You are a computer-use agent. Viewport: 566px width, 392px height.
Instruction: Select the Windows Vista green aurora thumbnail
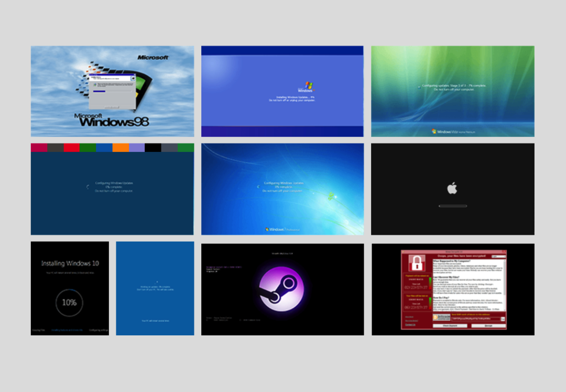(x=453, y=91)
